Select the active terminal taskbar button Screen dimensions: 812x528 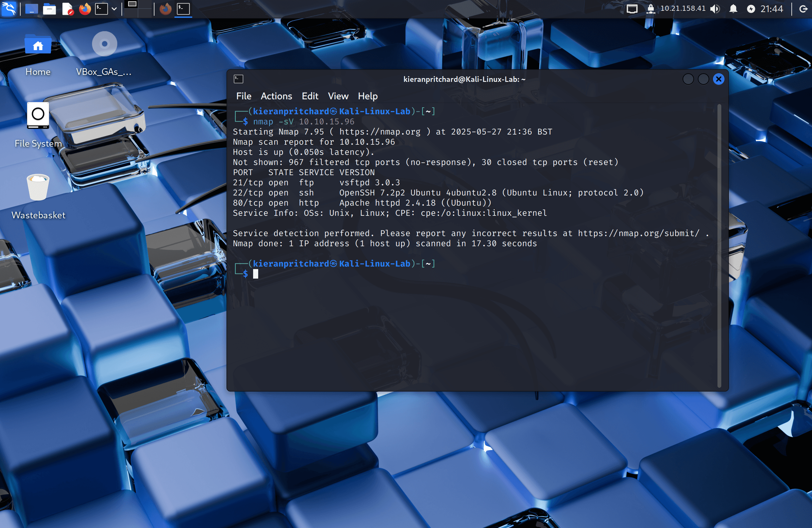click(x=183, y=9)
